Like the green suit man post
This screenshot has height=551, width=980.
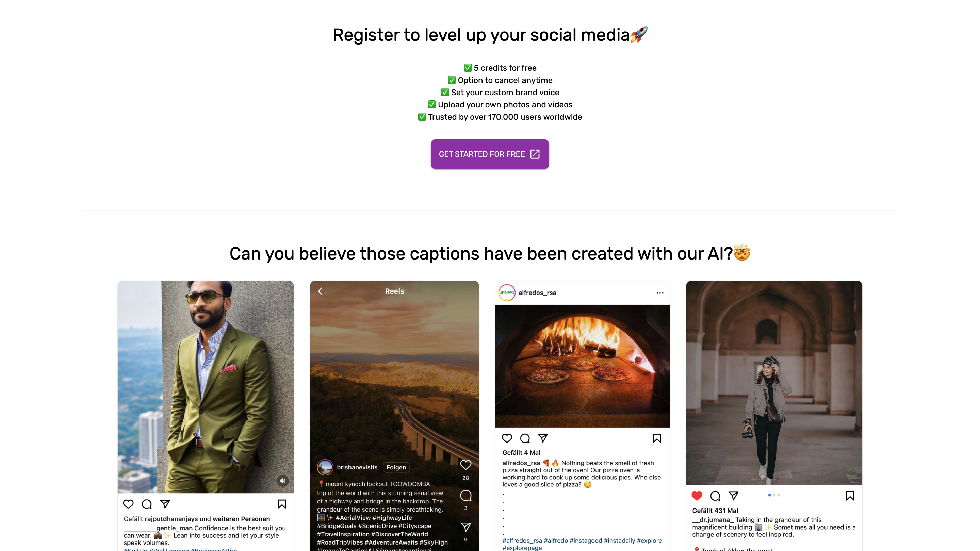coord(128,504)
